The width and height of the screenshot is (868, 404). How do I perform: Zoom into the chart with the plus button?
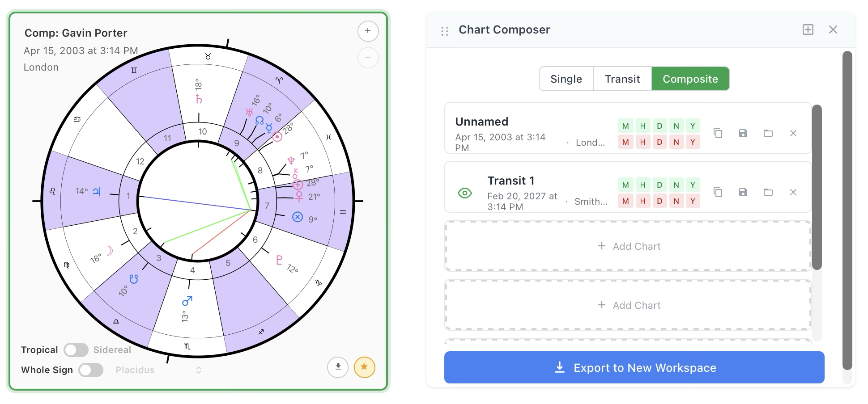pos(367,31)
